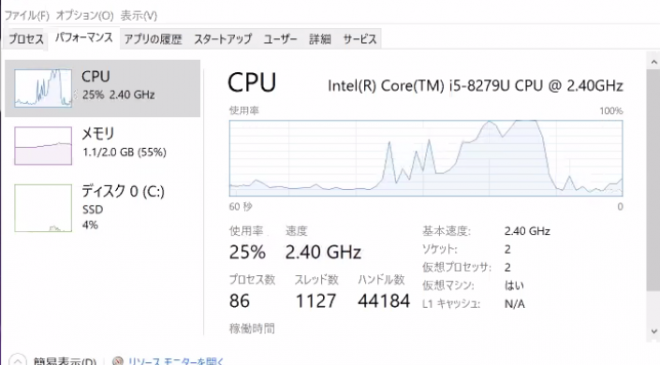660x365 pixels.
Task: Select the ディスク 0 (C:) graph thumbnail
Action: pyautogui.click(x=43, y=208)
